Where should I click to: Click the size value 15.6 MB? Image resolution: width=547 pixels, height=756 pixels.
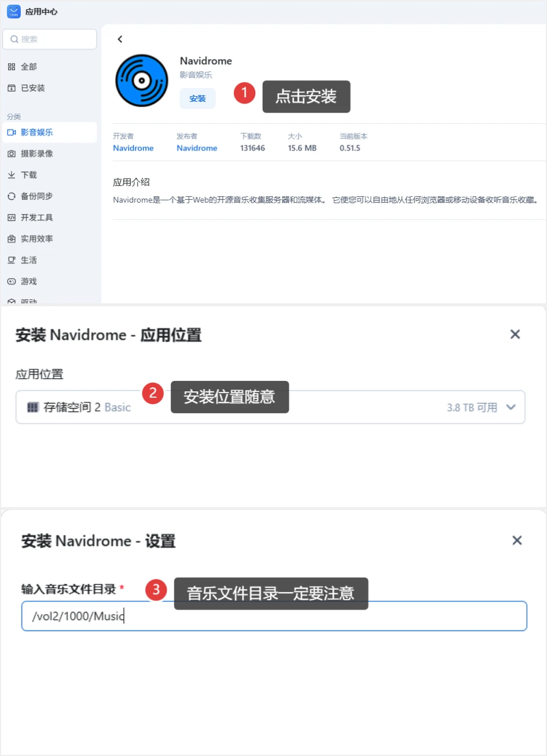pyautogui.click(x=302, y=148)
